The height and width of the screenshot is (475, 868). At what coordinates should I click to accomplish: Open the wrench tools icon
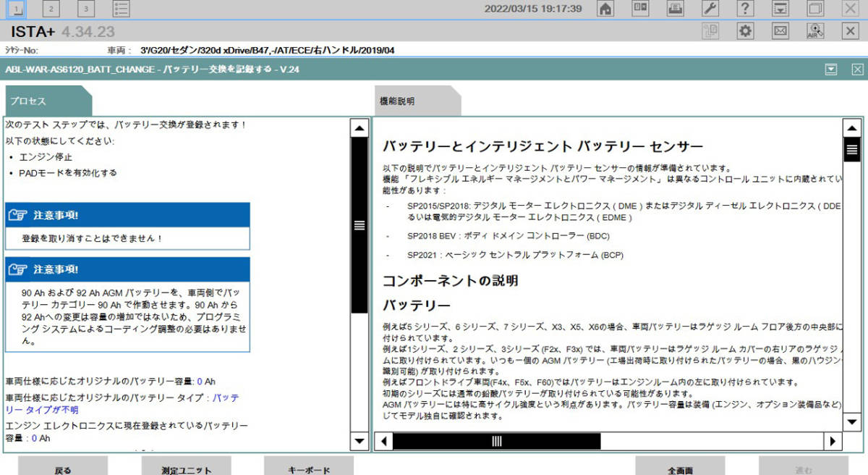(x=710, y=9)
